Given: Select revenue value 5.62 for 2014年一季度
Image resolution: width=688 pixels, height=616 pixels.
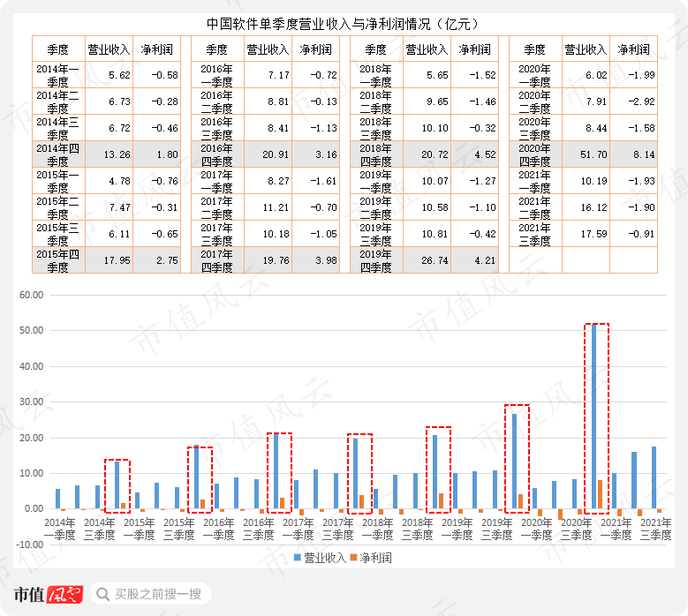Looking at the screenshot, I should tap(119, 75).
